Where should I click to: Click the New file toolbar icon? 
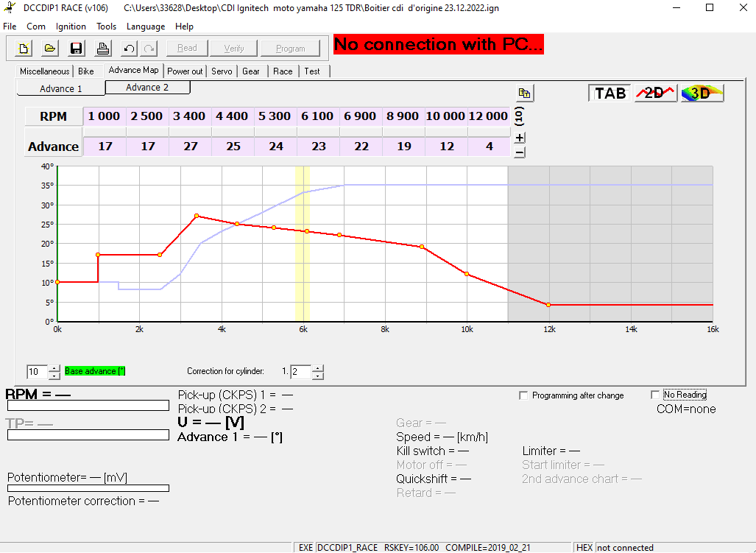(23, 48)
